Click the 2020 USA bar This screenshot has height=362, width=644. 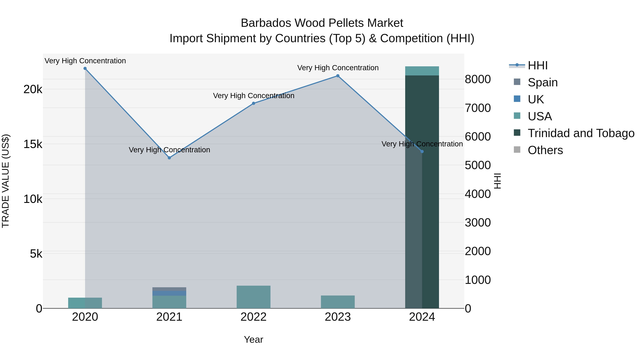point(85,303)
